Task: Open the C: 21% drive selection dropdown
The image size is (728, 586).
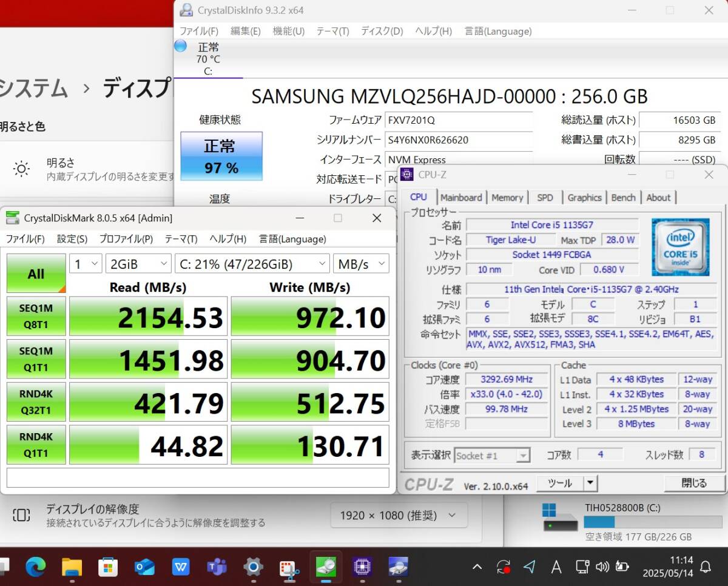Action: pos(252,264)
